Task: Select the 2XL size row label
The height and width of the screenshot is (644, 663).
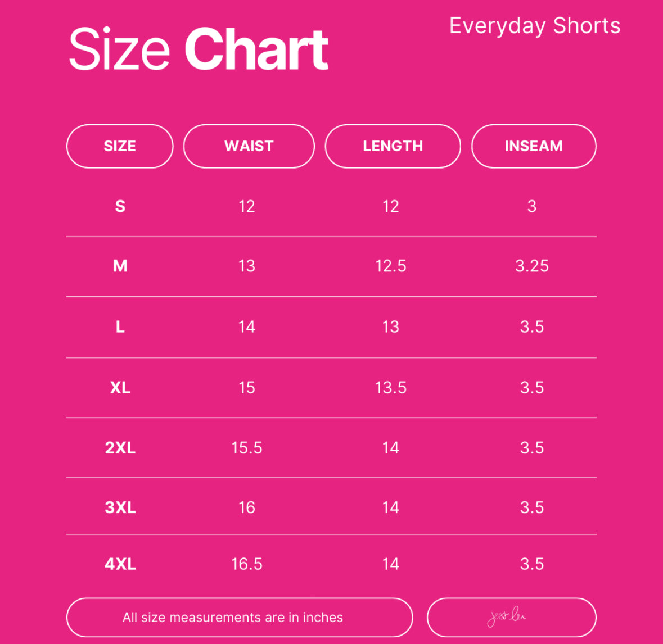Action: (x=120, y=447)
